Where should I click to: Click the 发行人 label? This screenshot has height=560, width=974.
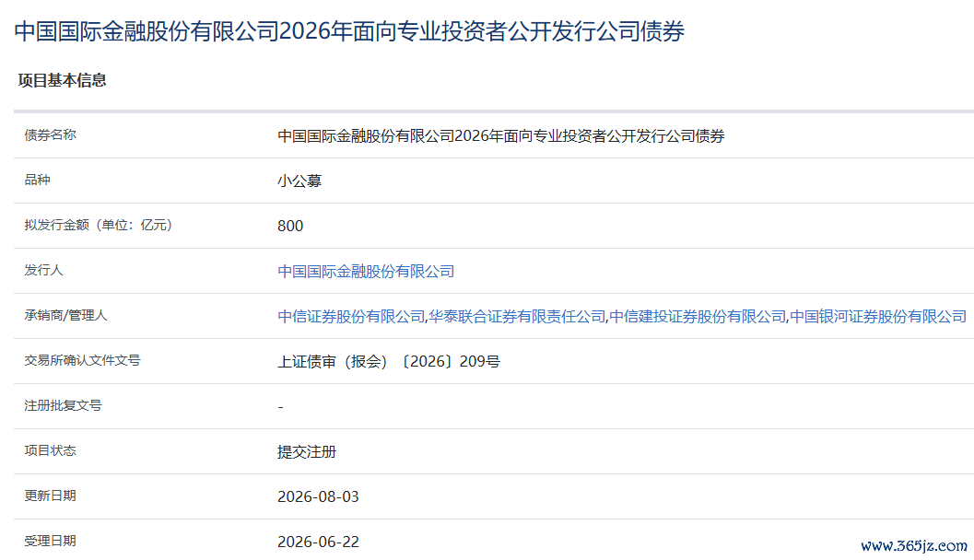43,270
